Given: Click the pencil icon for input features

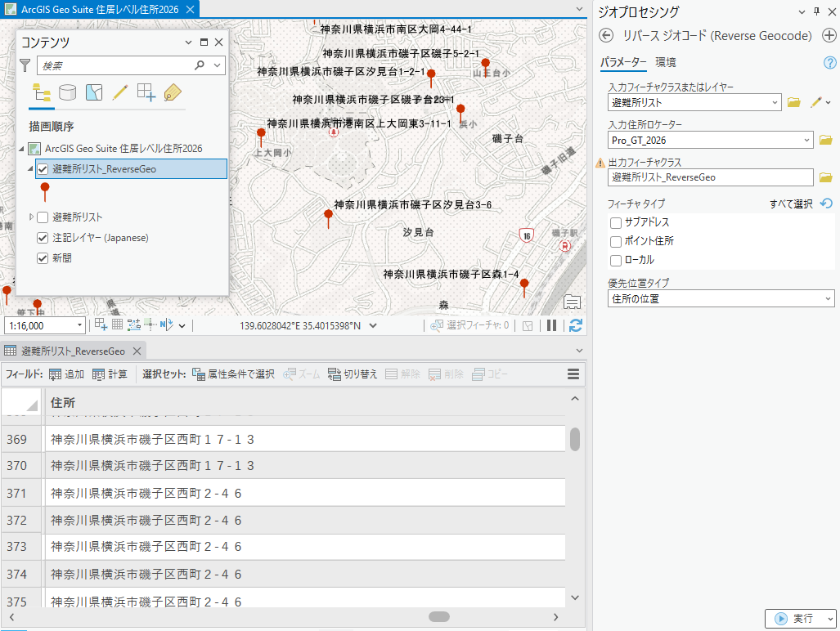Looking at the screenshot, I should point(816,102).
